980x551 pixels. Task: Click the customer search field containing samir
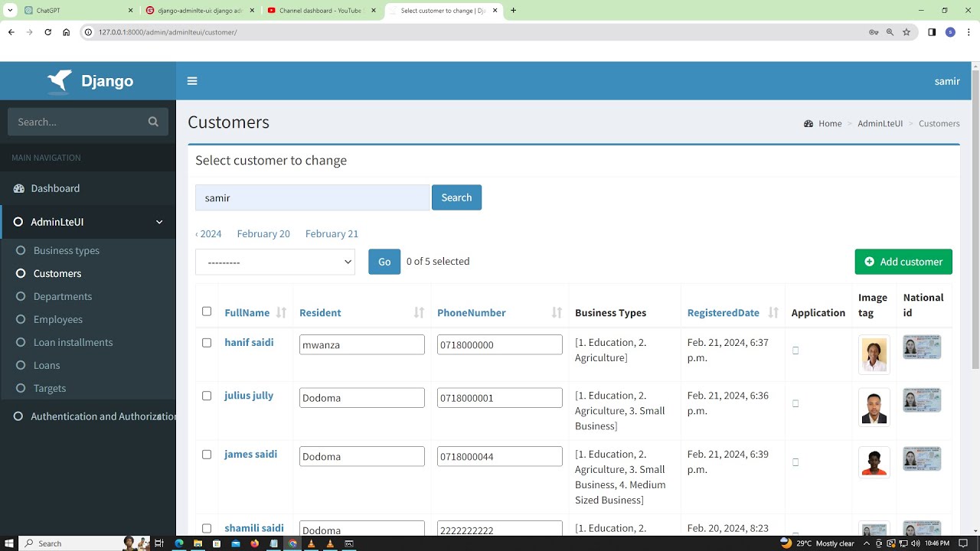312,197
